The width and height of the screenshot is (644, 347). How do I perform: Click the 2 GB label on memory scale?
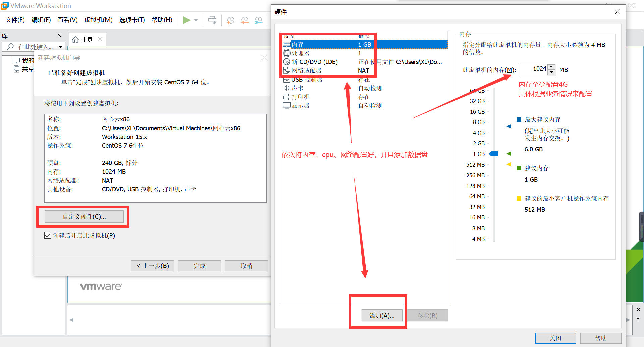coord(479,143)
